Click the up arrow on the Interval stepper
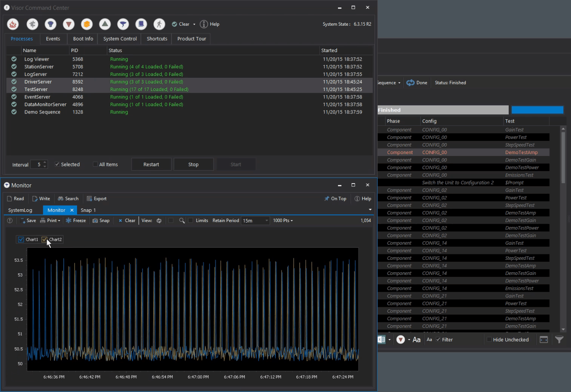571x392 pixels. pyautogui.click(x=44, y=162)
